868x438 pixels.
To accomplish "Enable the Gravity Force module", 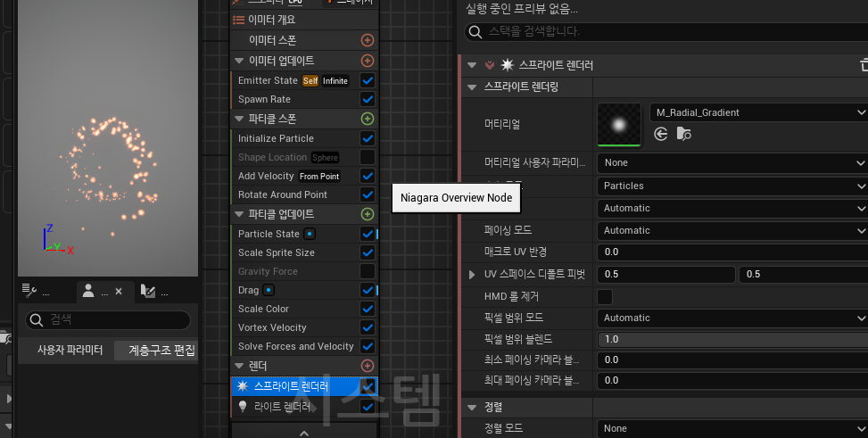I will point(367,271).
